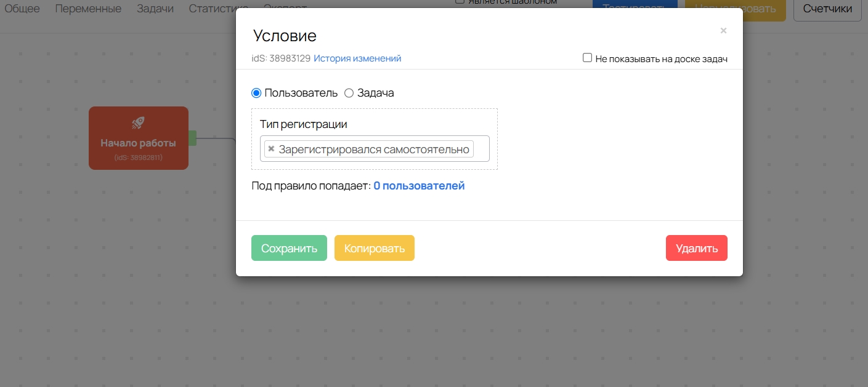868x387 pixels.
Task: Delete the condition with Удалить
Action: pos(696,249)
